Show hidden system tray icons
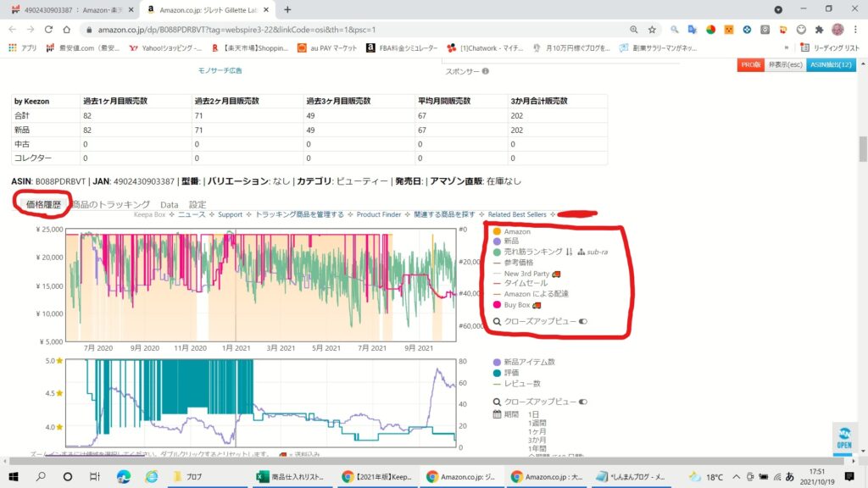Image resolution: width=868 pixels, height=488 pixels. tap(737, 476)
